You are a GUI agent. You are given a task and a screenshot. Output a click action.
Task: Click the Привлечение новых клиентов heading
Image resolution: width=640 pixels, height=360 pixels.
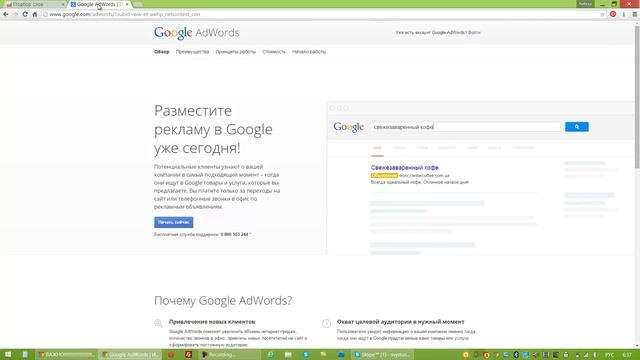pyautogui.click(x=212, y=322)
